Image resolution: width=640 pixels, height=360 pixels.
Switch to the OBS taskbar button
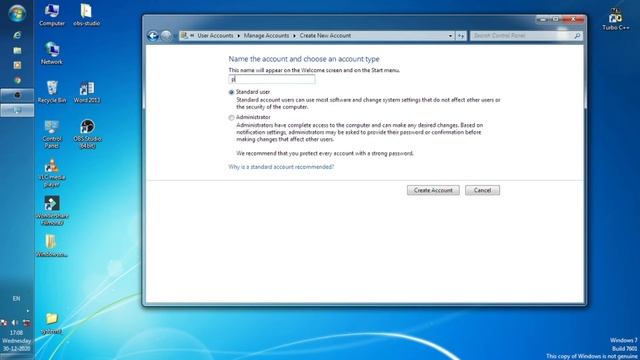click(17, 95)
